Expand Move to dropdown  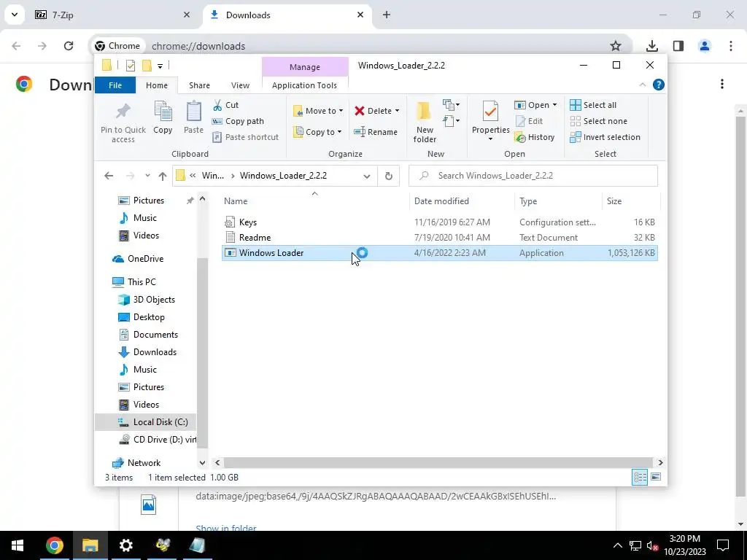click(x=341, y=111)
